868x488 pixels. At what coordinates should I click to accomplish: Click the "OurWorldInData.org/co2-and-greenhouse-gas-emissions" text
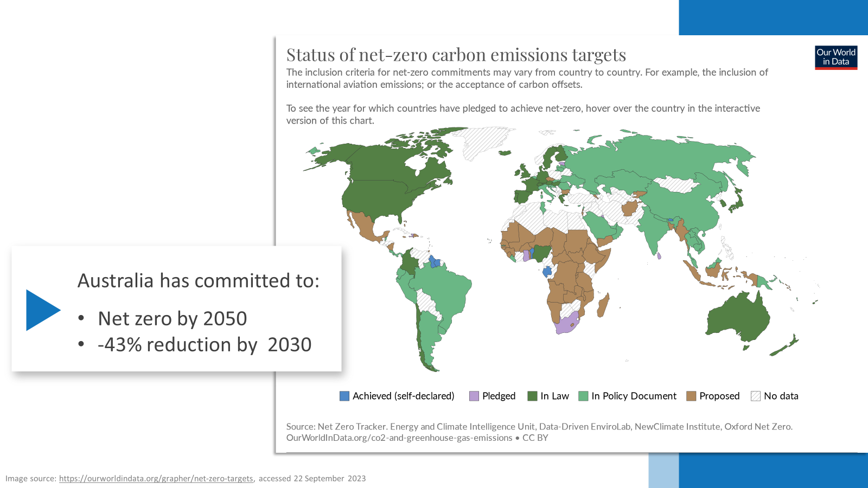click(399, 438)
